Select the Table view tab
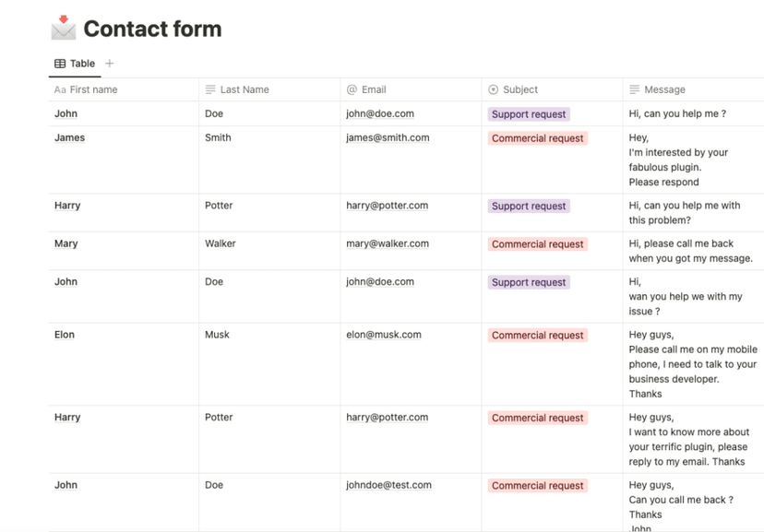 pos(75,64)
